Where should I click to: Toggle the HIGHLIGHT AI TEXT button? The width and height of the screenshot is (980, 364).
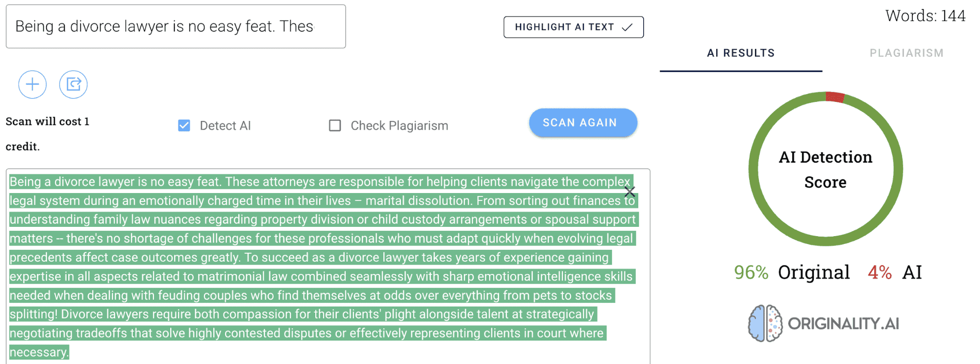tap(573, 27)
